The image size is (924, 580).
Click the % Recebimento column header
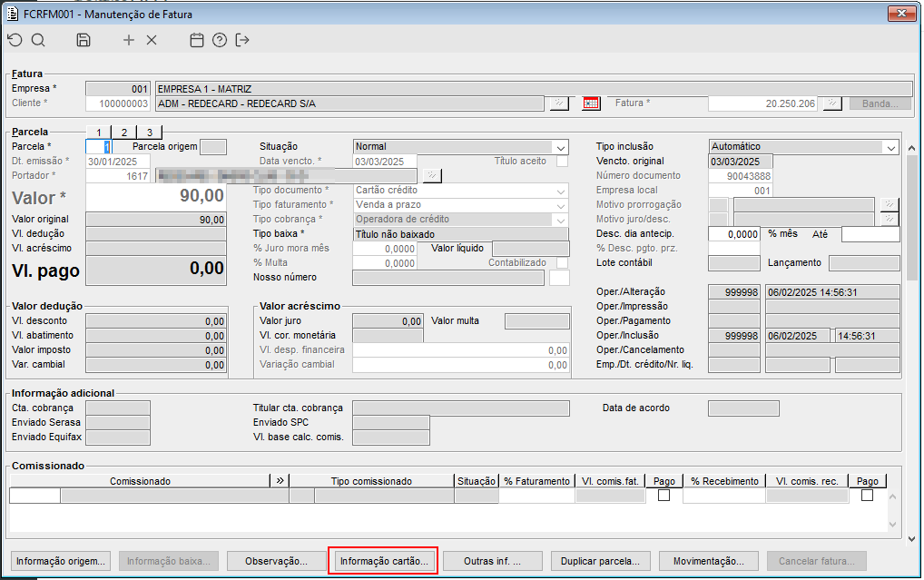click(x=724, y=481)
